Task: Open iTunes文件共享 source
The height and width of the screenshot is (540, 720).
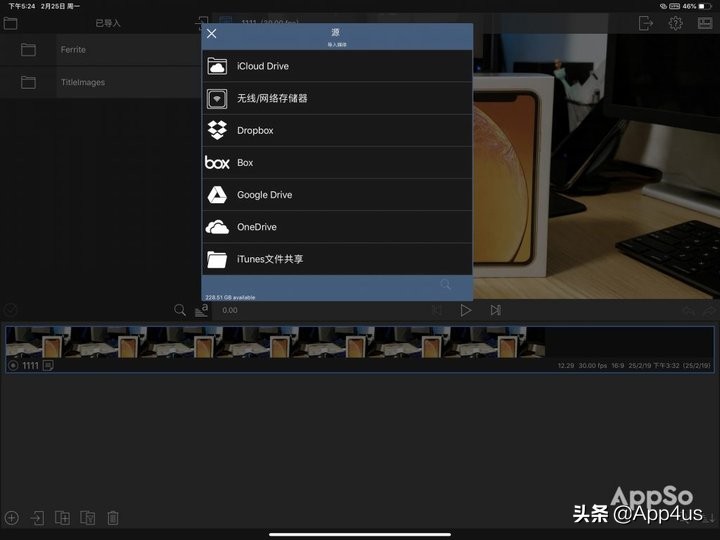Action: pyautogui.click(x=337, y=259)
